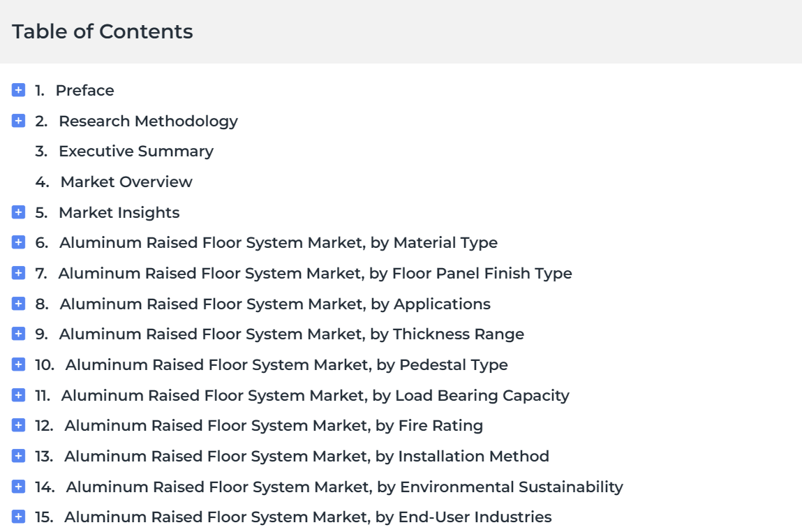Viewport: 802px width, 532px height.
Task: Click the plus icon beside Installation Method
Action: click(x=18, y=456)
